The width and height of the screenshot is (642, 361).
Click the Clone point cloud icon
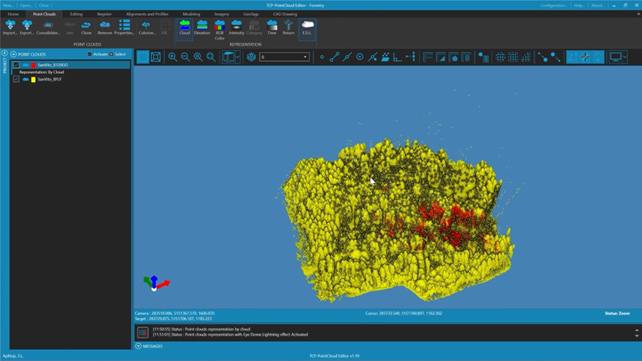pyautogui.click(x=86, y=27)
